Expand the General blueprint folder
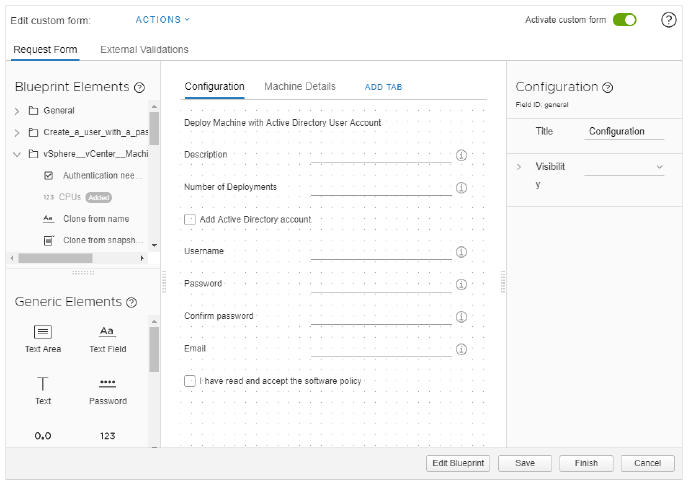The width and height of the screenshot is (688, 486). pos(17,111)
